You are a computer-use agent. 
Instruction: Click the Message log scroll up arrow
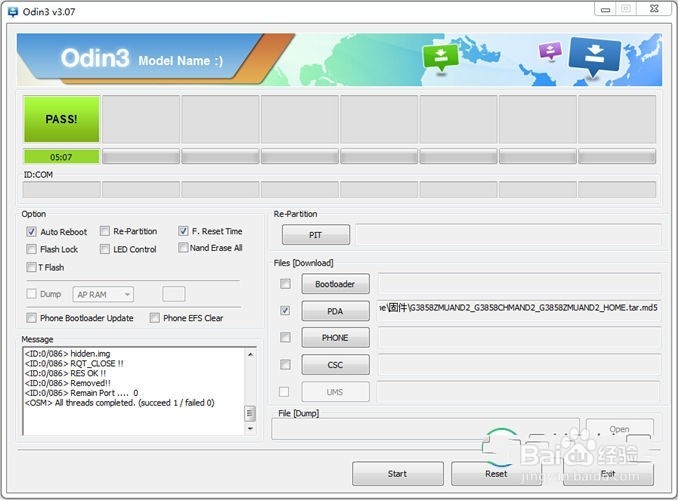[250, 354]
